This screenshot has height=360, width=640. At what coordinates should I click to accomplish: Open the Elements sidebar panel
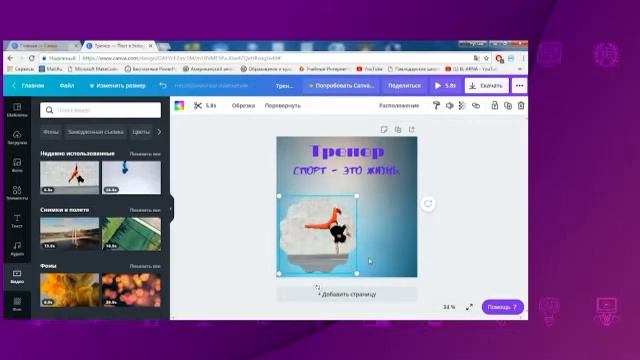[17, 193]
